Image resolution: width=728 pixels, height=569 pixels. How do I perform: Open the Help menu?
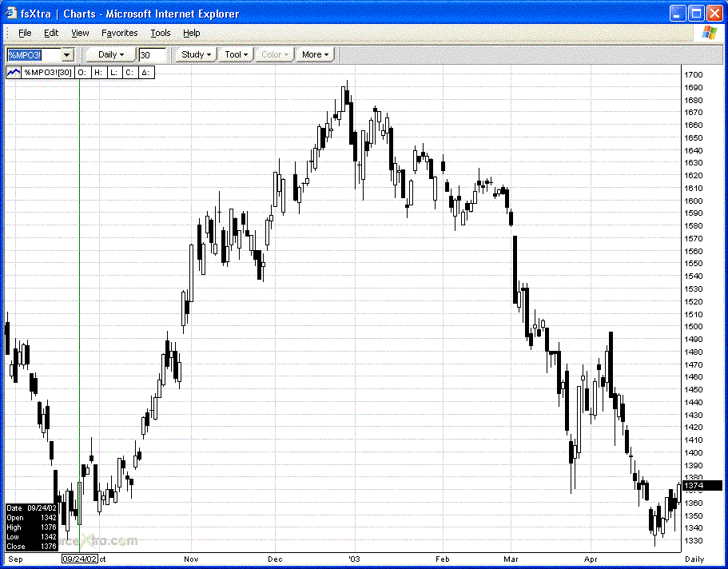191,33
